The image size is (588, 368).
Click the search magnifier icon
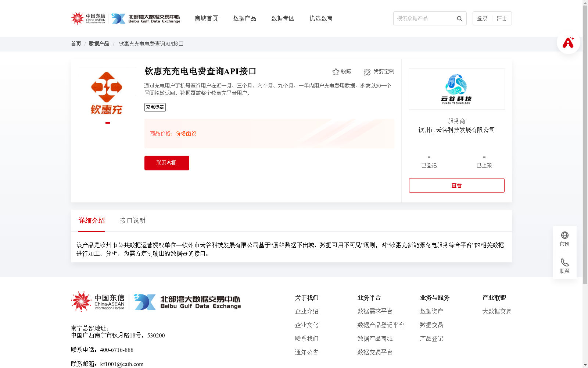[x=459, y=18]
